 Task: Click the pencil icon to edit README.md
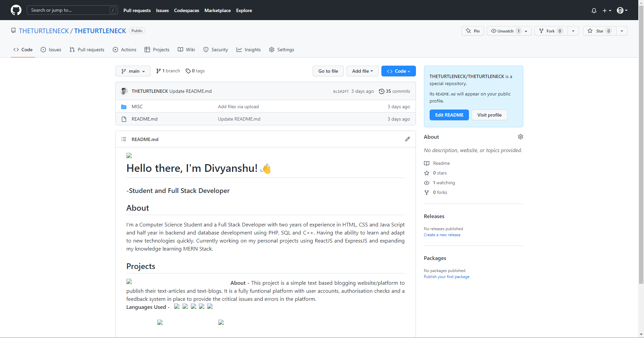[407, 139]
